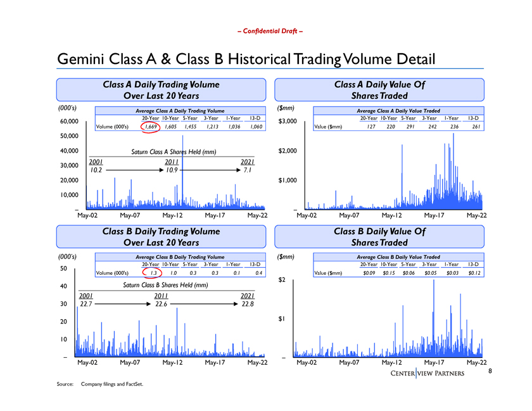Click the May-17 axis label of Class A value chart

point(434,215)
